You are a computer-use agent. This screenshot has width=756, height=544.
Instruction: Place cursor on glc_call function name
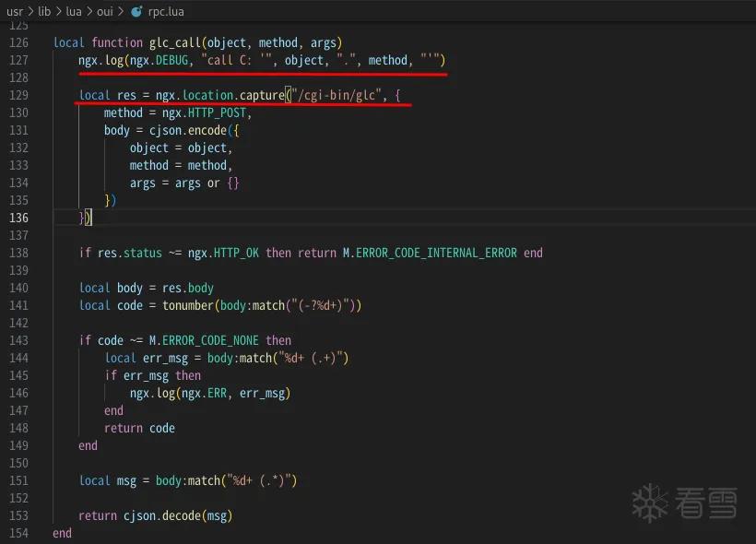coord(175,43)
